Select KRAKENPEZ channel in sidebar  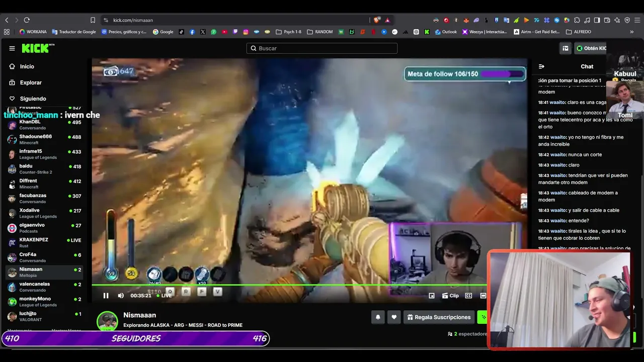pos(44,242)
